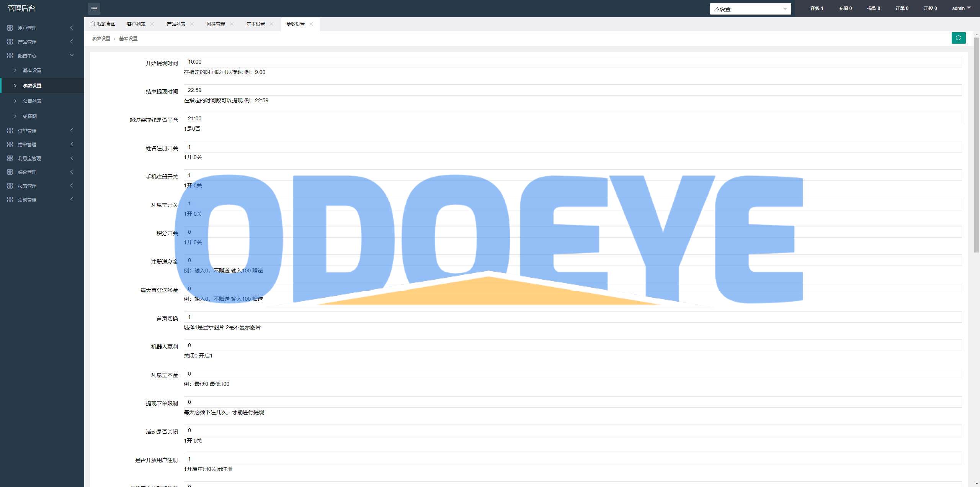Collapse the 配置中心 menu chevron

(x=72, y=55)
